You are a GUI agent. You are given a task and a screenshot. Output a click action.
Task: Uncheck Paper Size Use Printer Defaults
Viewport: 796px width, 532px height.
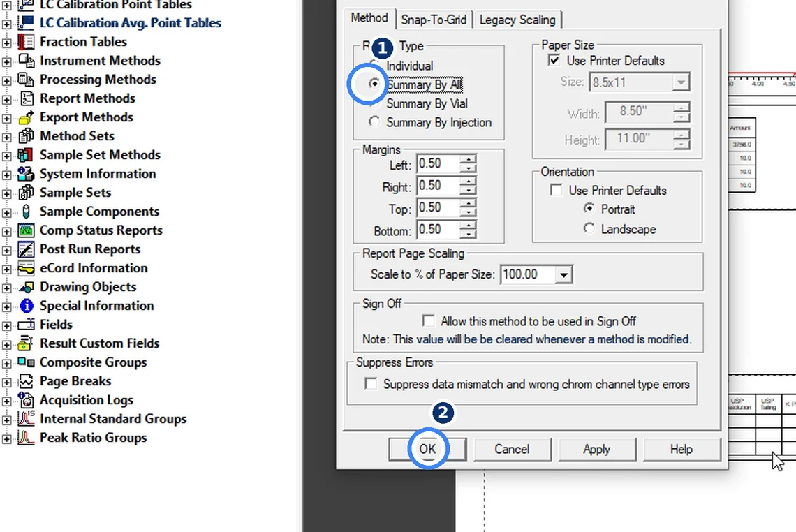pos(554,61)
